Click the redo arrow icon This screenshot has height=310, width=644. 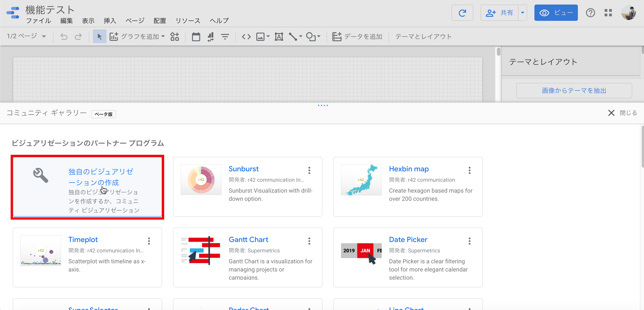(78, 37)
